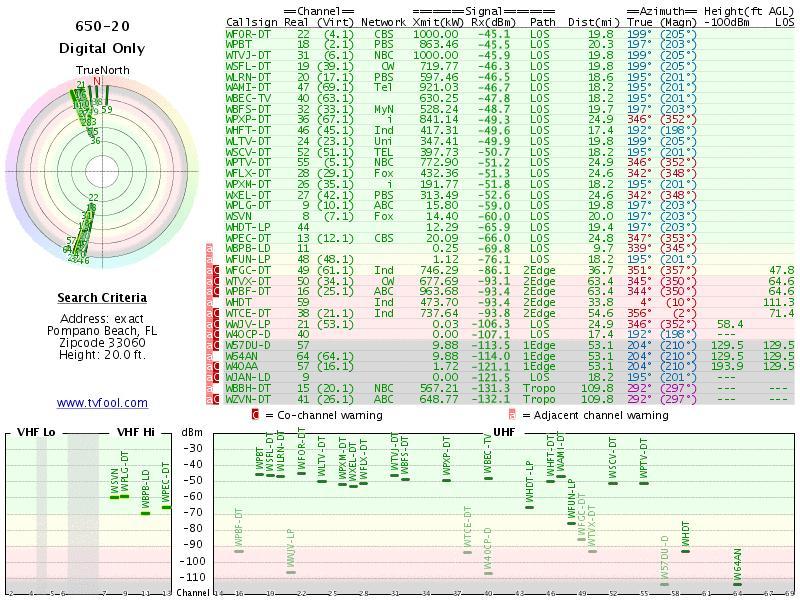Click the WBPB-LD marker in VHF Hi chart
The width and height of the screenshot is (800, 600).
pyautogui.click(x=145, y=513)
